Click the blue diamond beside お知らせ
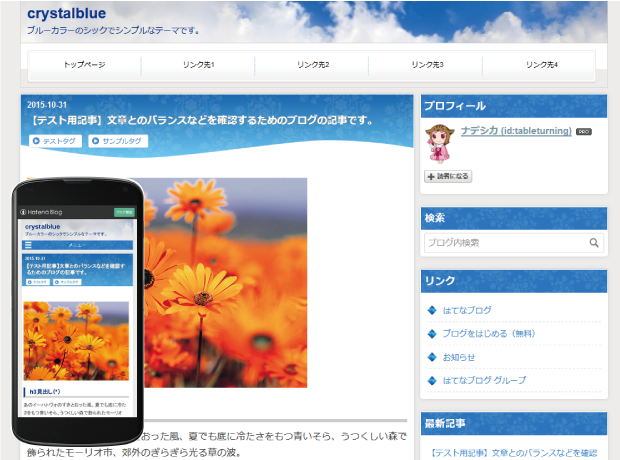620x460 pixels. pos(432,357)
